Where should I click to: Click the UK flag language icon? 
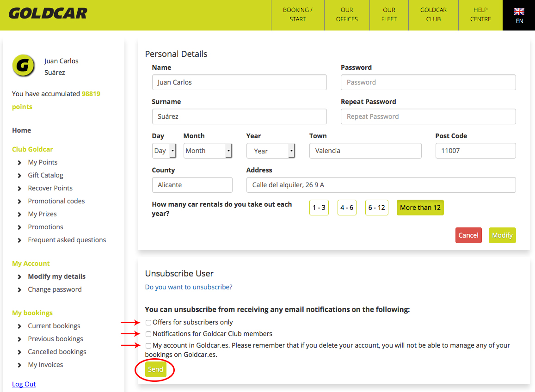519,12
